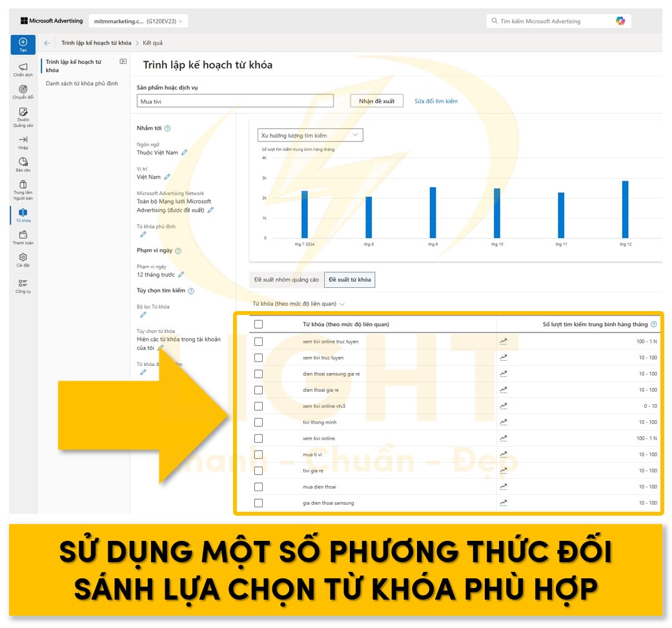Show trend chart for mua dien thoai

point(503,487)
